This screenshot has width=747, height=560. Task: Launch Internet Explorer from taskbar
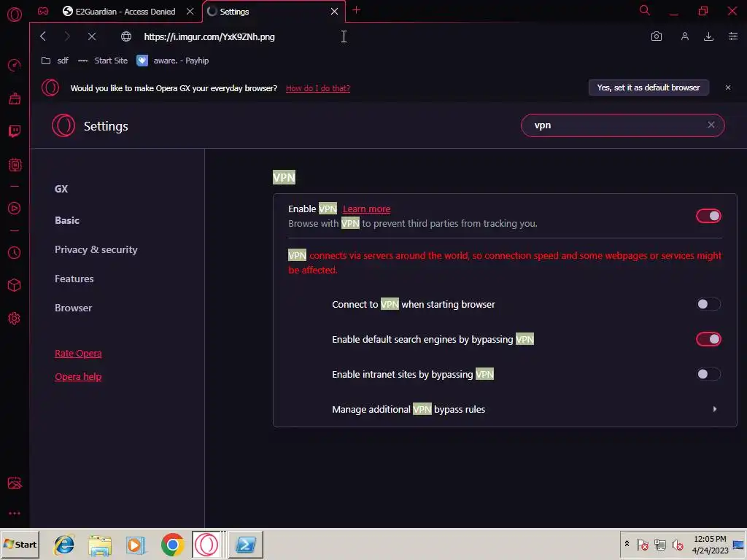coord(64,544)
